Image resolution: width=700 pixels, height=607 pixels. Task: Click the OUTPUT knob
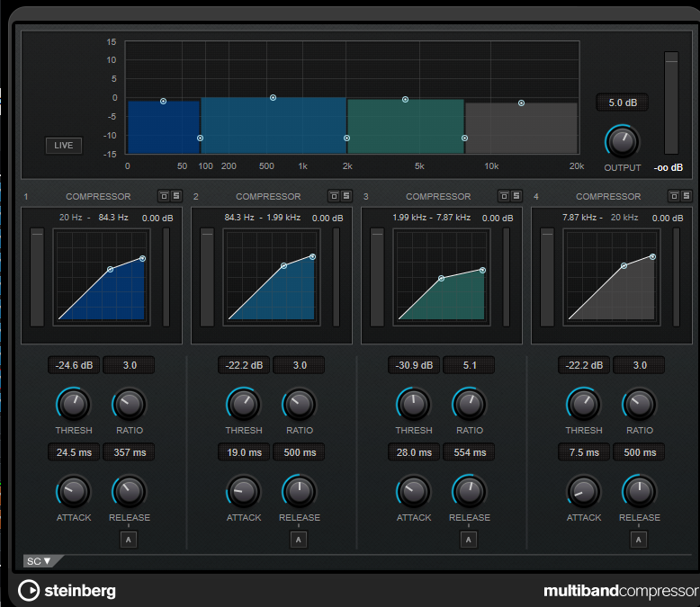[623, 142]
